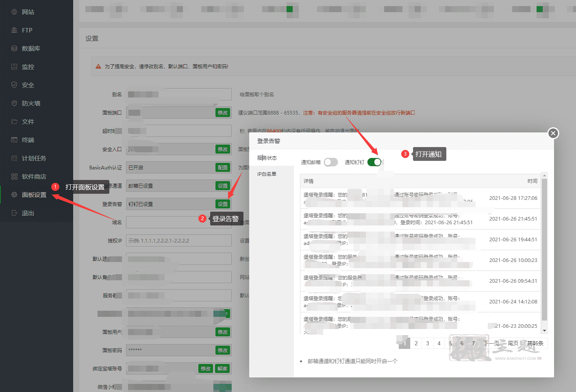The image size is (576, 392).
Task: Click the 面板设置 gear icon
Action: tap(14, 195)
